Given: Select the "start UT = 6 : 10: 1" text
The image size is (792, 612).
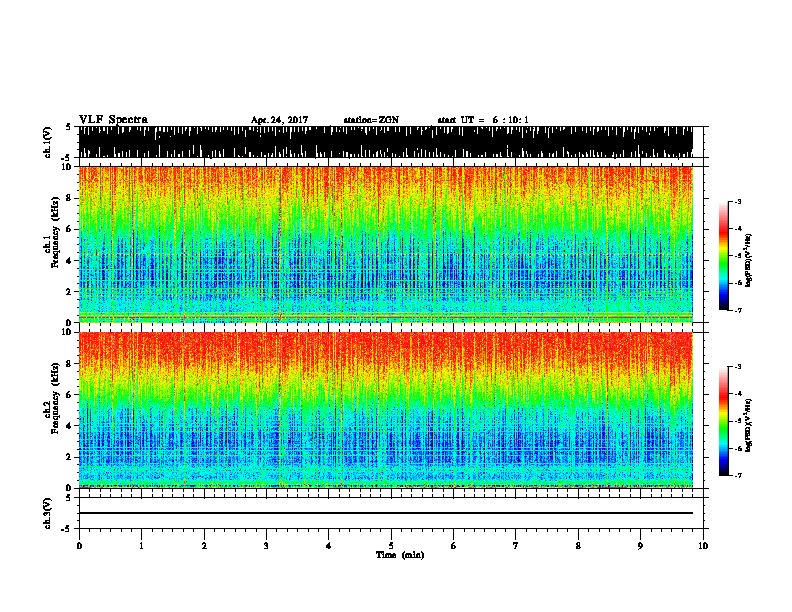Looking at the screenshot, I should point(483,120).
